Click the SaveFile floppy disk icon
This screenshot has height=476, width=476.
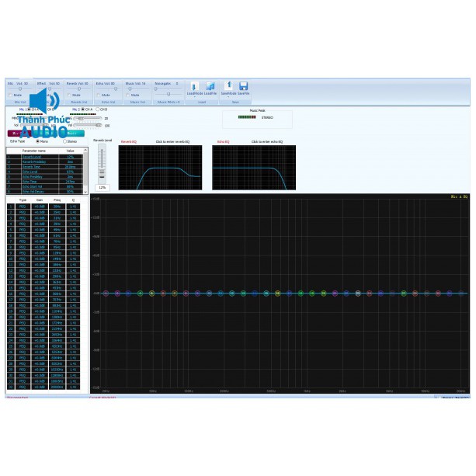(243, 86)
